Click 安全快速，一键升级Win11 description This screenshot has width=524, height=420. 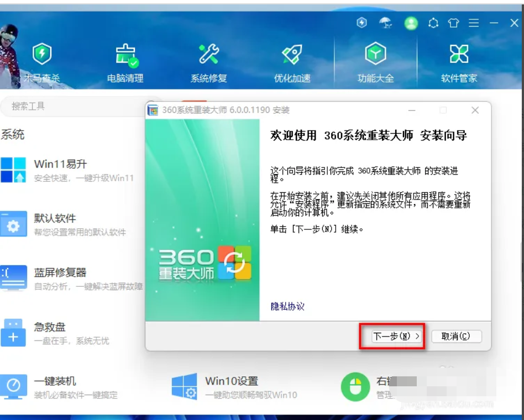(84, 178)
